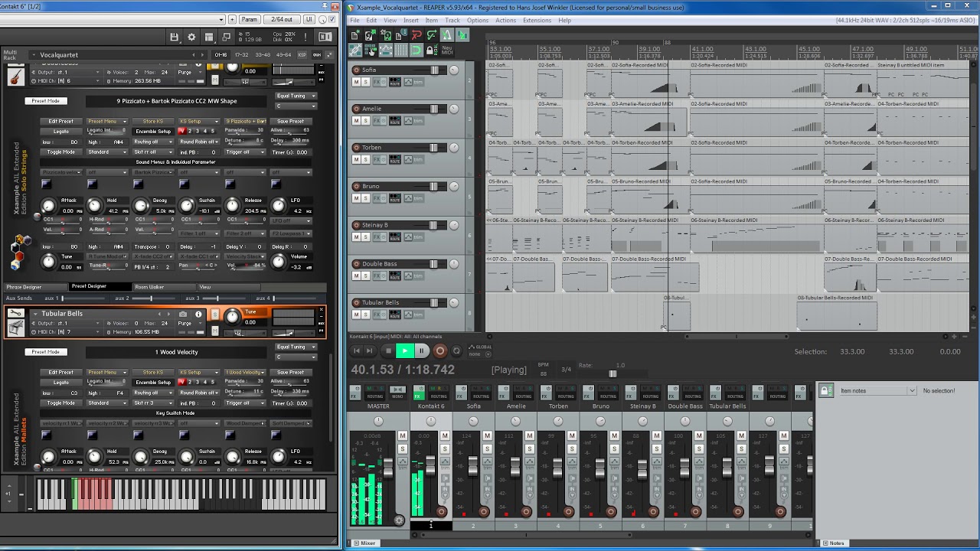Toggle snap magnet icon in REAPER toolbar
The height and width of the screenshot is (551, 980).
coord(416,51)
